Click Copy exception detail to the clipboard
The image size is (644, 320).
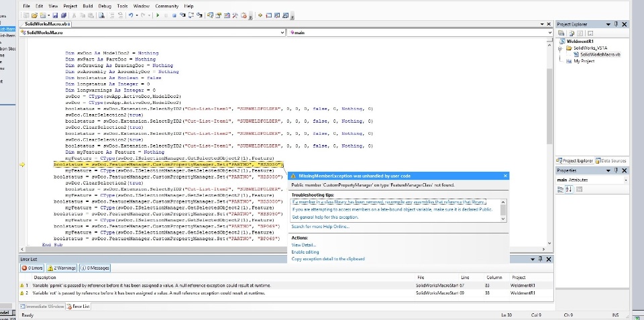click(328, 259)
